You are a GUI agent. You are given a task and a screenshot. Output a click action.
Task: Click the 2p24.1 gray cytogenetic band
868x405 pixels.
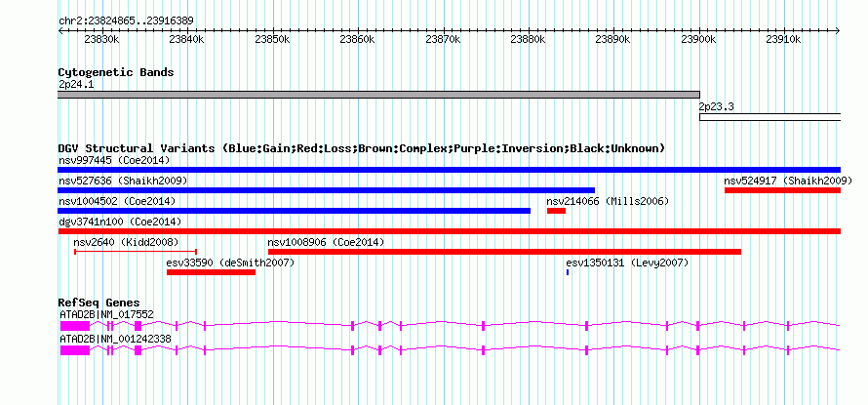[378, 95]
